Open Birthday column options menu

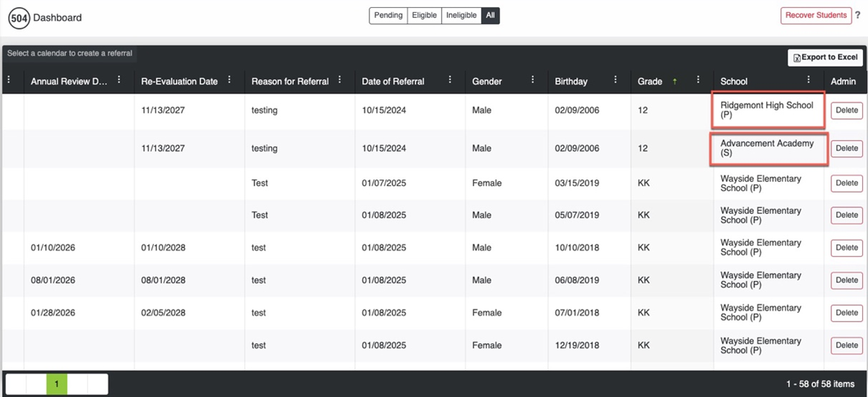[615, 80]
